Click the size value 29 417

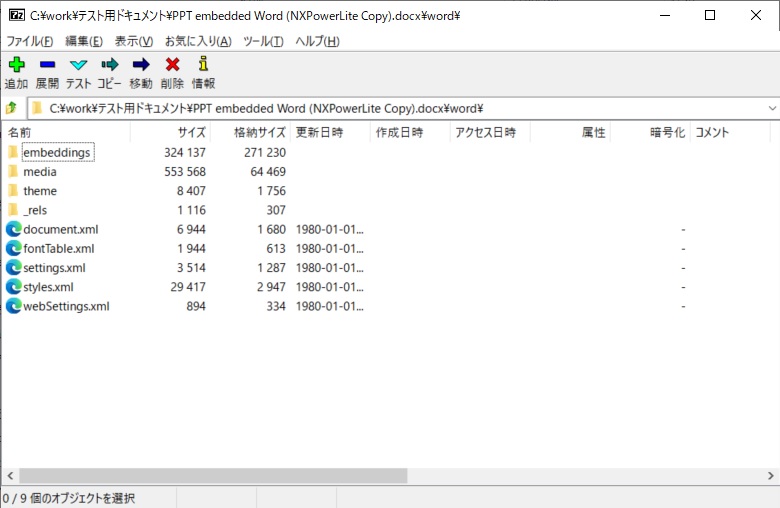point(188,287)
